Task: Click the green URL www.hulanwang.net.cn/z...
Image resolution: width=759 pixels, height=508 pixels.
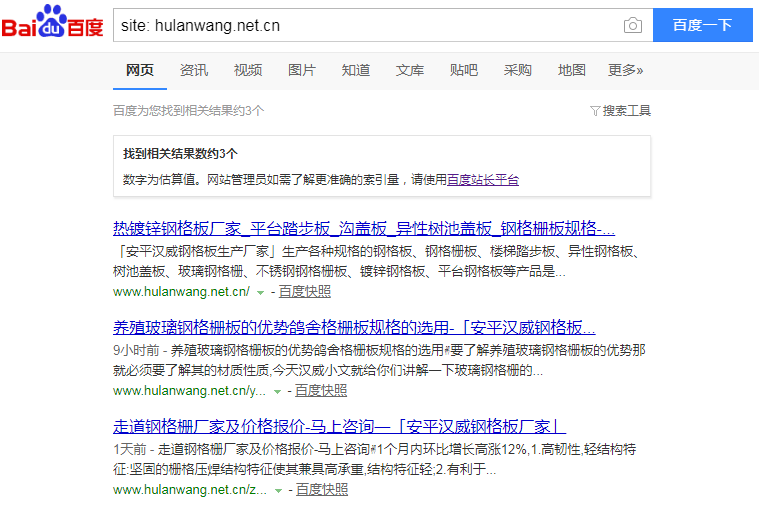Action: pos(190,490)
